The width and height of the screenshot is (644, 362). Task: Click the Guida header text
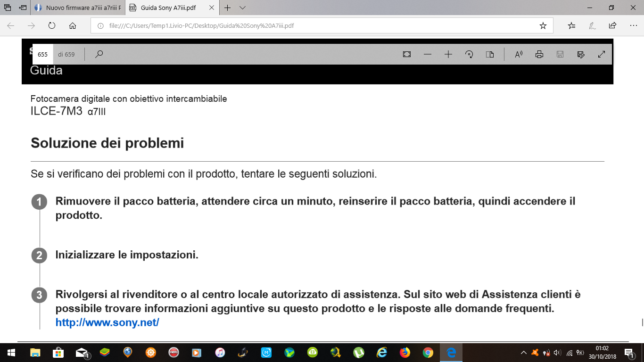point(46,71)
